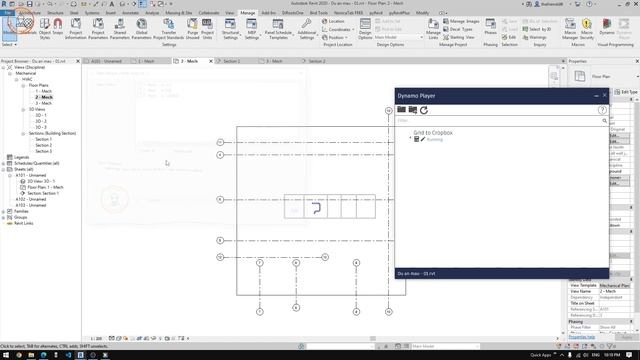
Task: Open Macro Manager
Action: pyautogui.click(x=570, y=28)
